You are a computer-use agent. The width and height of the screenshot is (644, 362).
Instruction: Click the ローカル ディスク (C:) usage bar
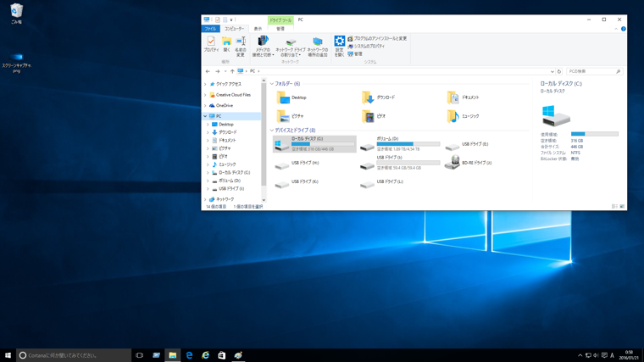click(323, 144)
